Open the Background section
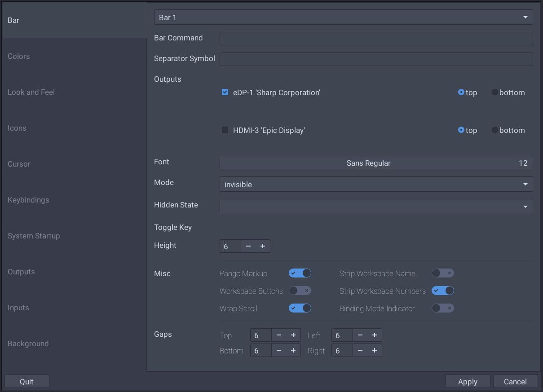 (x=28, y=344)
